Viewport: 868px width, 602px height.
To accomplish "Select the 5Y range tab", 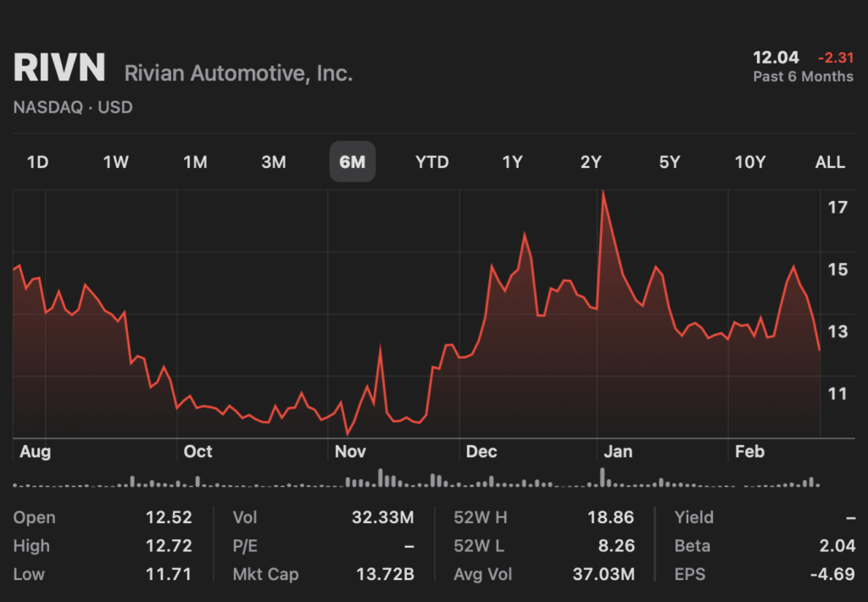I will (670, 162).
